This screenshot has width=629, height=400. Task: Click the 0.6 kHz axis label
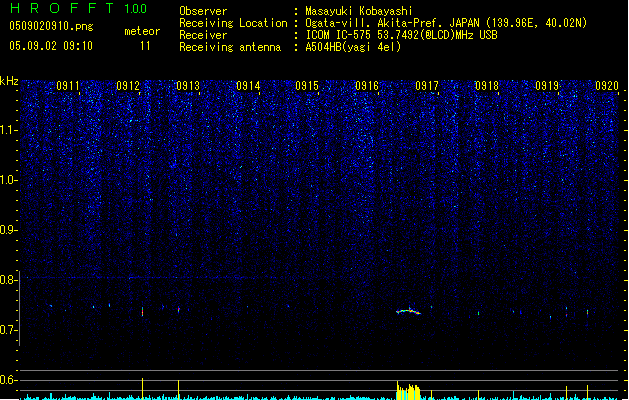coord(9,380)
